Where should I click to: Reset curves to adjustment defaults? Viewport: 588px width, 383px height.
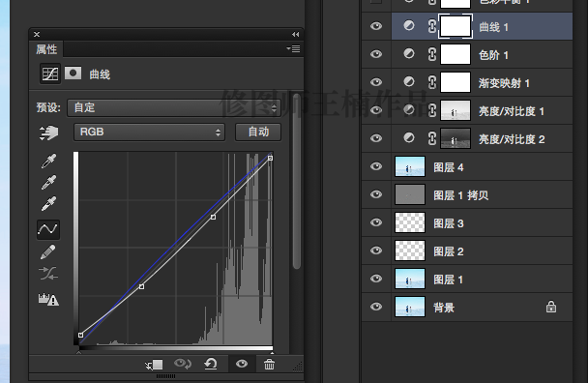tap(211, 364)
